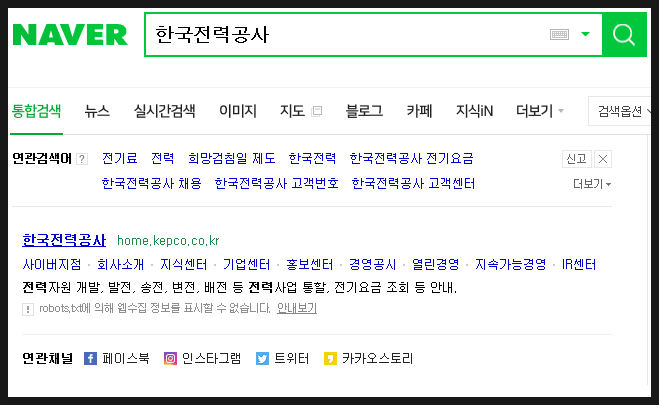Click the Facebook icon in 연관채널
This screenshot has height=405, width=659.
[x=90, y=359]
